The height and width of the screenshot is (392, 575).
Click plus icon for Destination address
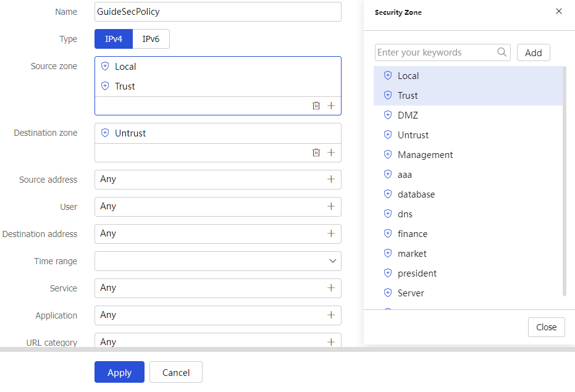click(331, 233)
